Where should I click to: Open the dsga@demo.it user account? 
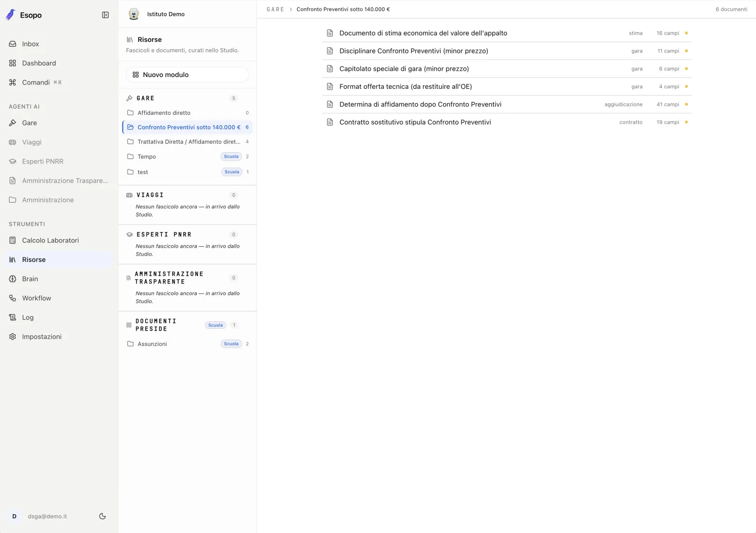[x=47, y=516]
